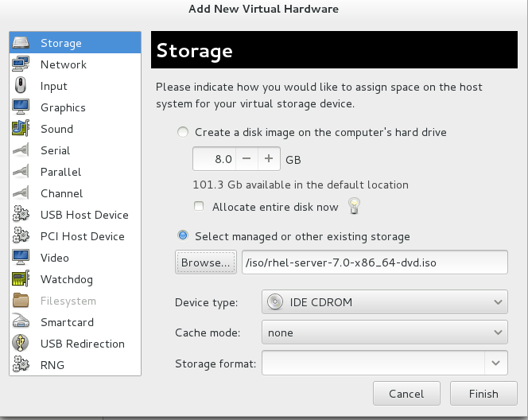This screenshot has width=528, height=420.
Task: Select the Video monitor icon
Action: click(21, 257)
